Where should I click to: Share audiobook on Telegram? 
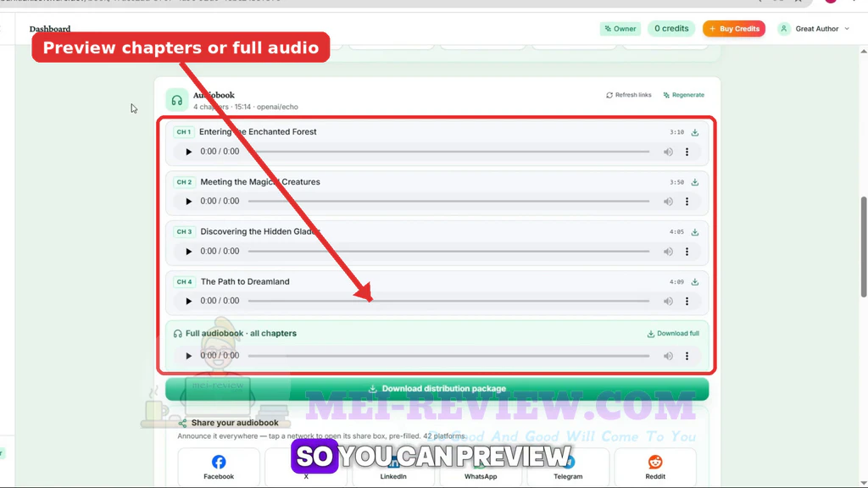(568, 467)
